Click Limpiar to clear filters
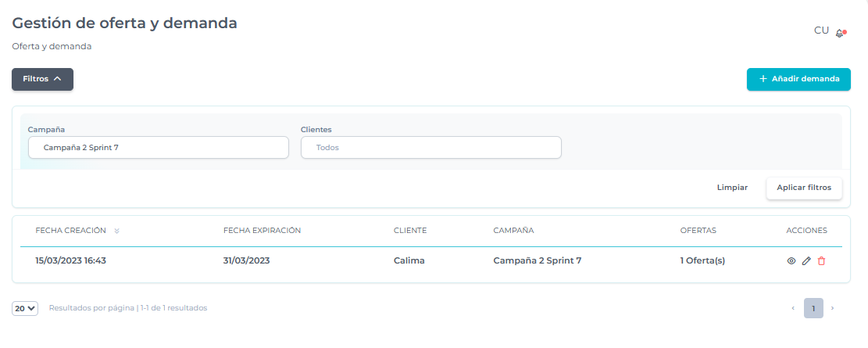Image resolution: width=868 pixels, height=348 pixels. tap(732, 188)
